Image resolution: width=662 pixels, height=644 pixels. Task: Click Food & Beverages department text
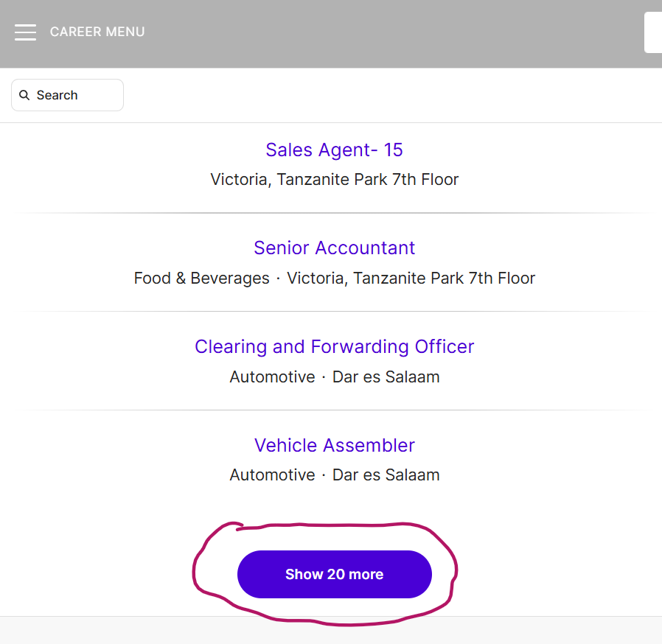click(201, 278)
